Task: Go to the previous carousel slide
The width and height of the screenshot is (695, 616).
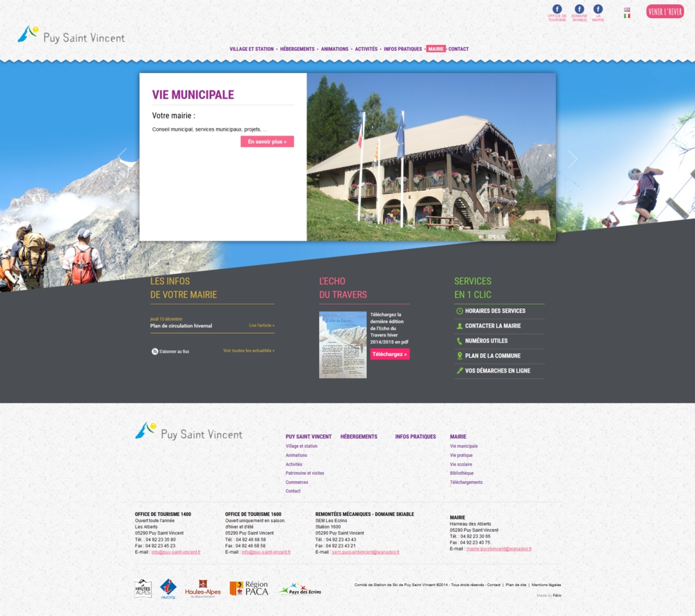Action: [x=123, y=156]
